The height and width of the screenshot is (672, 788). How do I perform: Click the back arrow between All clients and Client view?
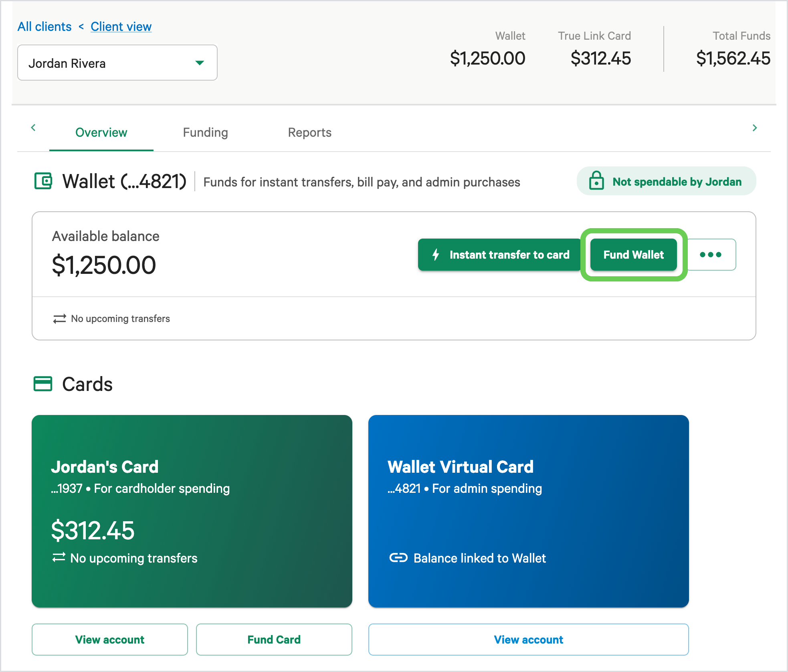[x=81, y=26]
